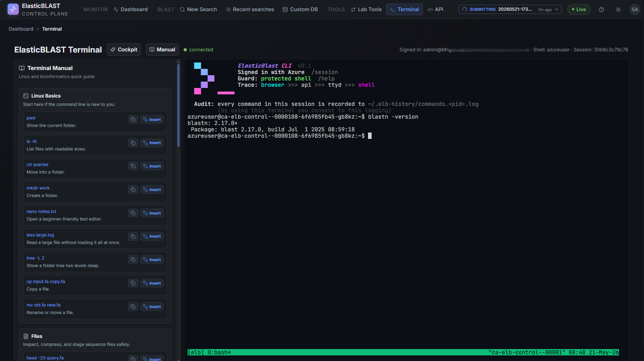Click the Terminal breadcrumb label
This screenshot has width=644, height=361.
[52, 29]
